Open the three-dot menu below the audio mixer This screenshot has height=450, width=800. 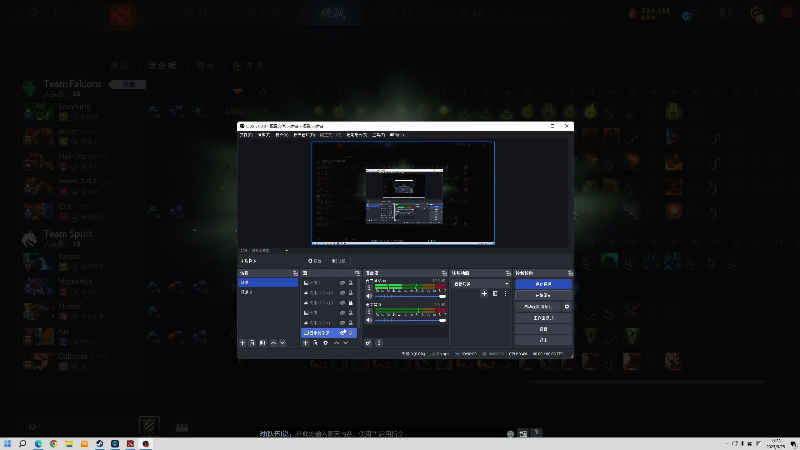[x=379, y=343]
